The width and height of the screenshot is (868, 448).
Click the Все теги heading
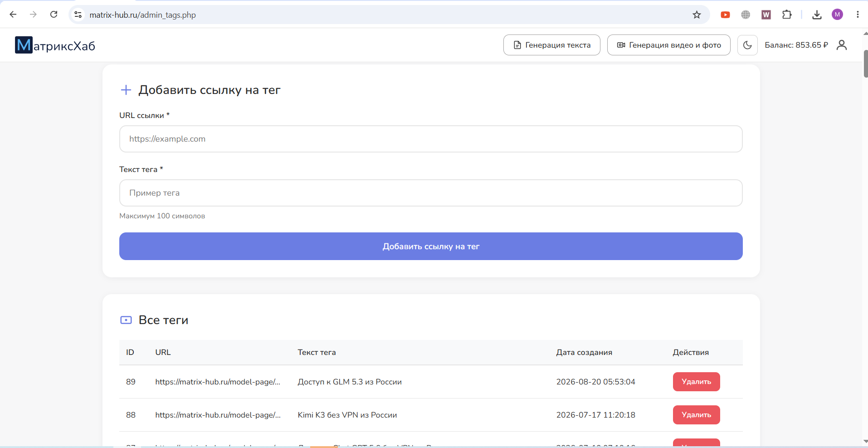163,320
